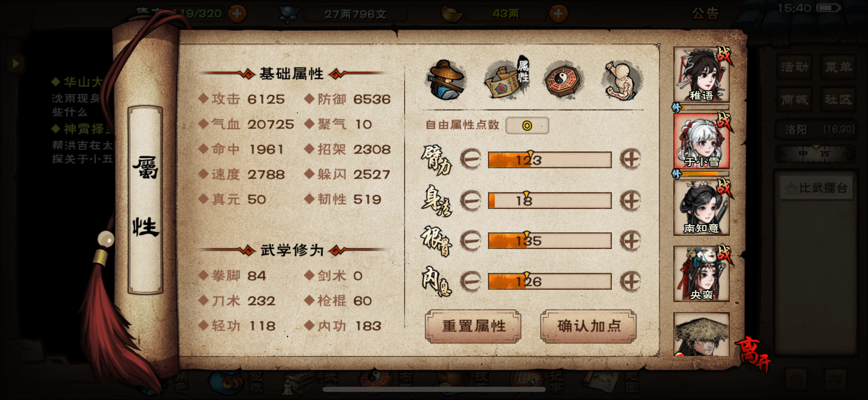This screenshot has width=868, height=400.
Task: Select party member 于小雪 portrait
Action: (x=702, y=141)
